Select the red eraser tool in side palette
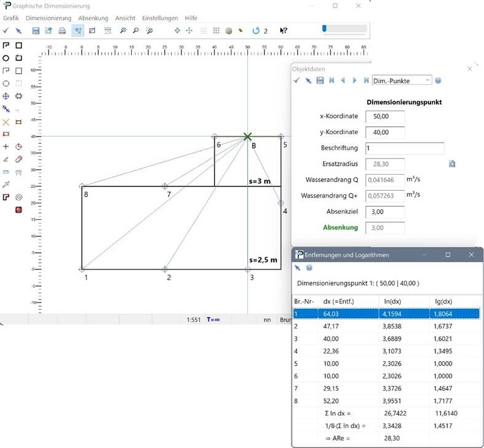This screenshot has width=484, height=448. [x=18, y=159]
